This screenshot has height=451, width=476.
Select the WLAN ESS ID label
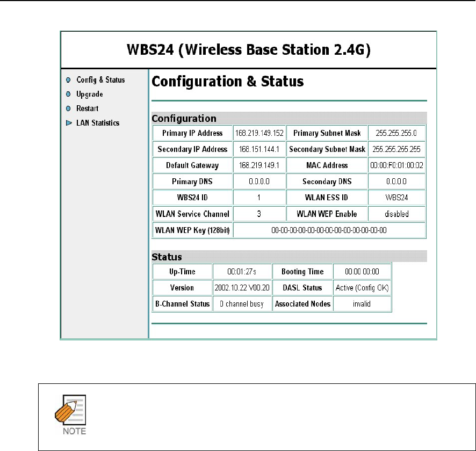[327, 198]
